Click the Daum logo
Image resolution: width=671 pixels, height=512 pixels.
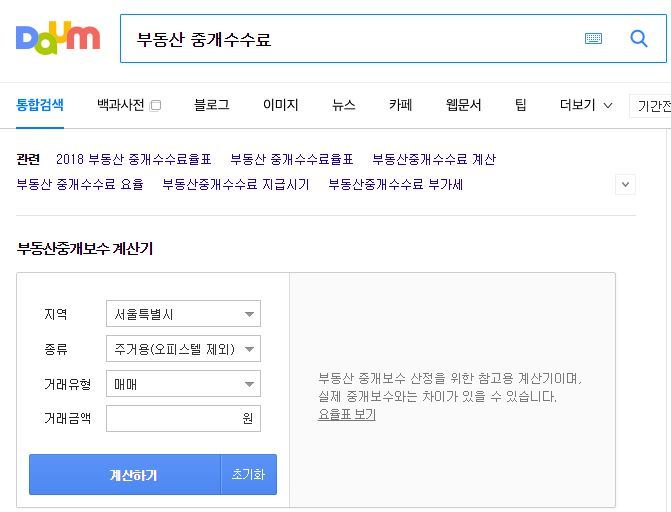tap(58, 38)
